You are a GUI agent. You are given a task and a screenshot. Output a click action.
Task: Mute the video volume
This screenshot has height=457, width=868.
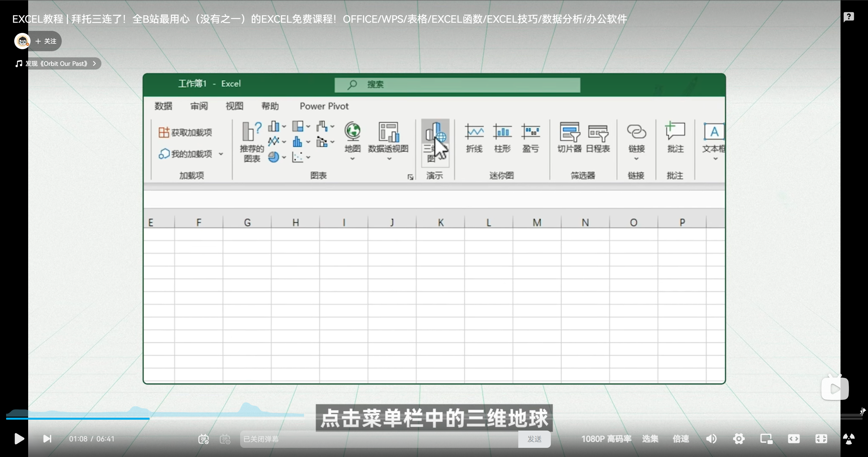coord(711,439)
